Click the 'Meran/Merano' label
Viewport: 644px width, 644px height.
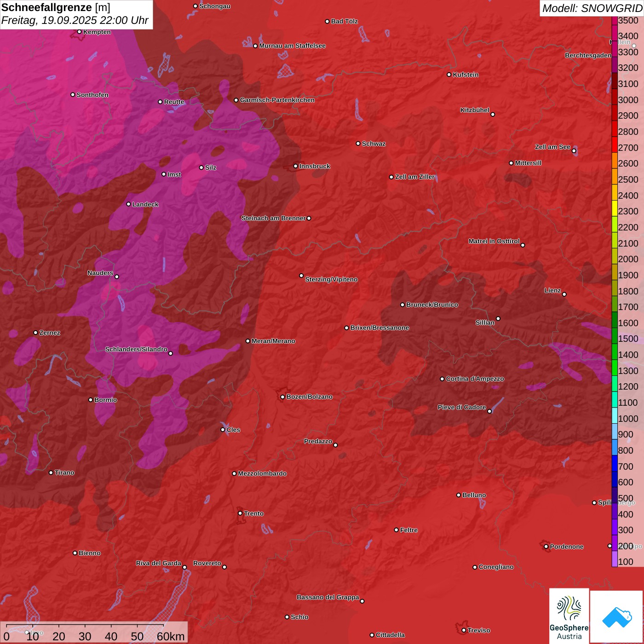pyautogui.click(x=273, y=341)
